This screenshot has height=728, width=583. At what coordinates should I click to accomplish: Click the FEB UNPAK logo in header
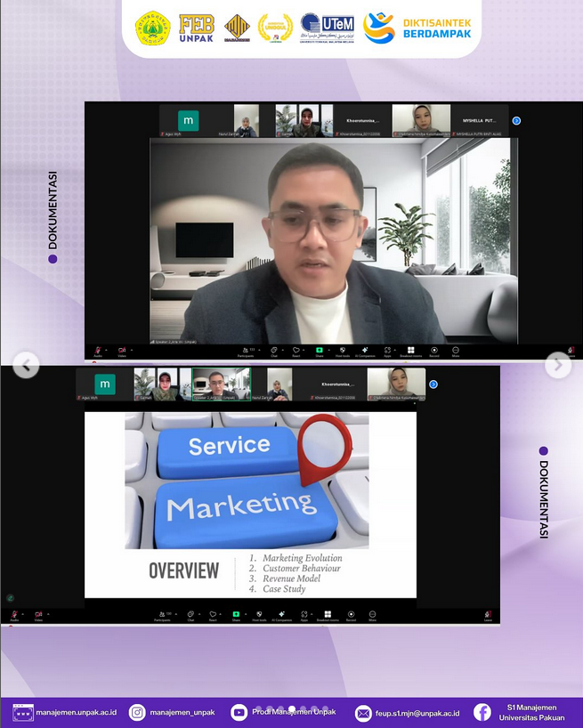pos(197,28)
